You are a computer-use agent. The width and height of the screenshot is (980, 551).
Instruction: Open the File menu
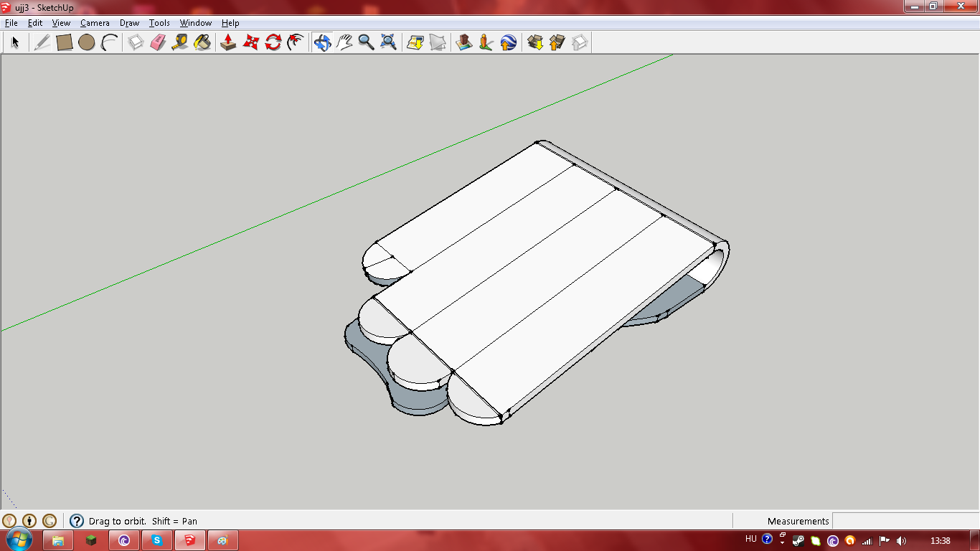point(11,23)
